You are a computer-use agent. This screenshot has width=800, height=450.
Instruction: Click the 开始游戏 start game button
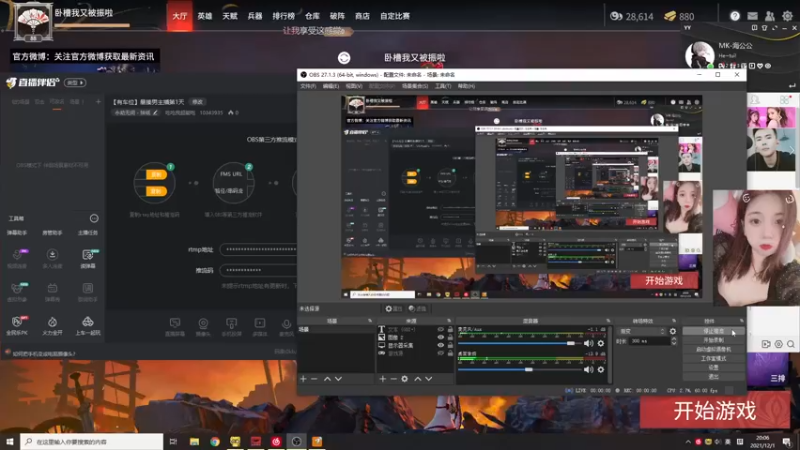(x=714, y=411)
